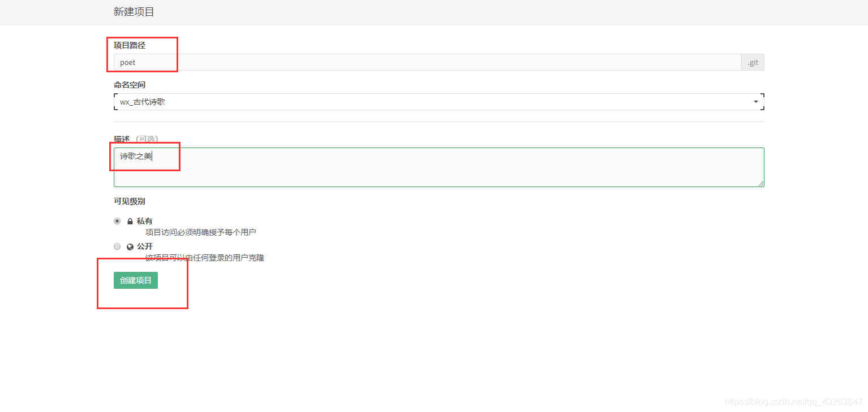Click the text 该项目可以由任何登录的用户克隆
Image resolution: width=868 pixels, height=412 pixels.
[205, 258]
